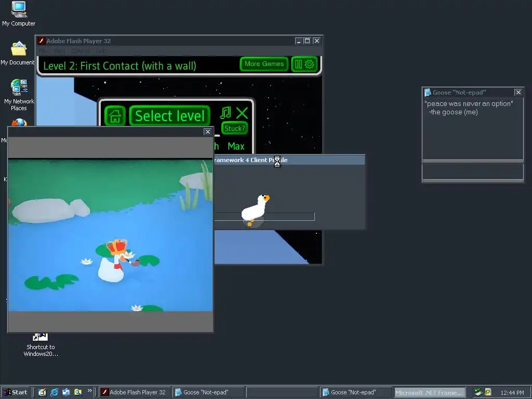Click the Level 2: First Contact title

coord(120,65)
